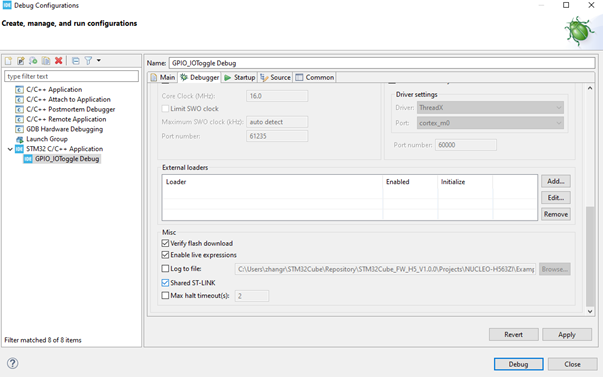This screenshot has height=377, width=603.
Task: Click scrollbar down arrow in Debugger panel
Action: point(590,312)
